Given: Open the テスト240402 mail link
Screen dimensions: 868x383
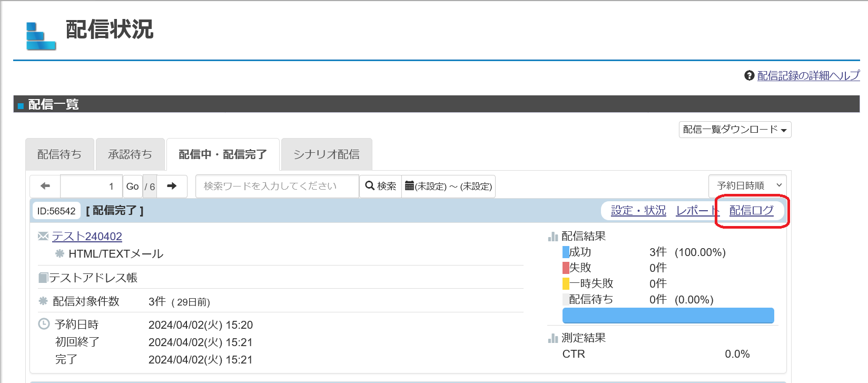Looking at the screenshot, I should (x=87, y=237).
